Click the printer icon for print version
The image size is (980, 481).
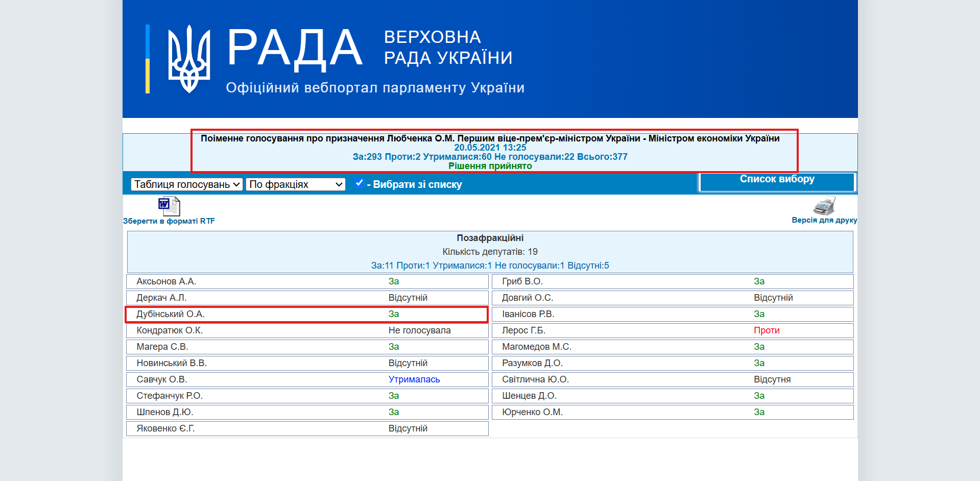(x=824, y=206)
